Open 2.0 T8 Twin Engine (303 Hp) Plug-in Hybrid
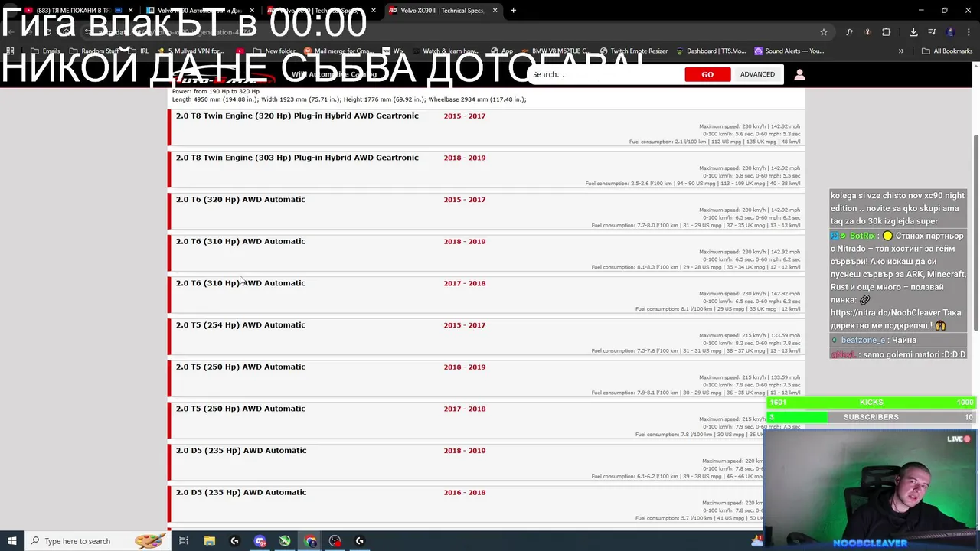The width and height of the screenshot is (980, 551). (297, 158)
